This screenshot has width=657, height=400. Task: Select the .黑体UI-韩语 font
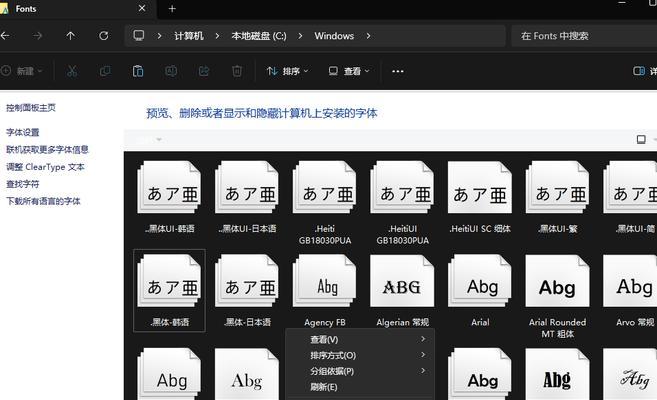point(169,197)
